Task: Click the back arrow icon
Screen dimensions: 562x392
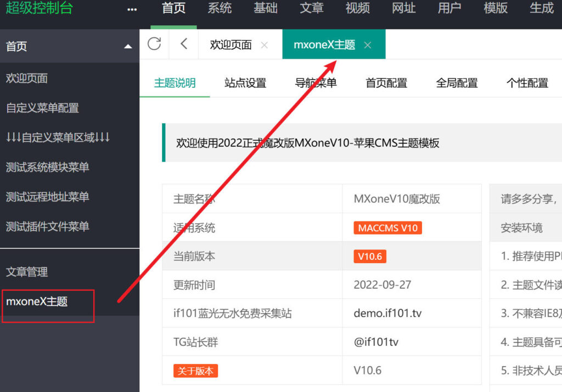Action: click(184, 44)
